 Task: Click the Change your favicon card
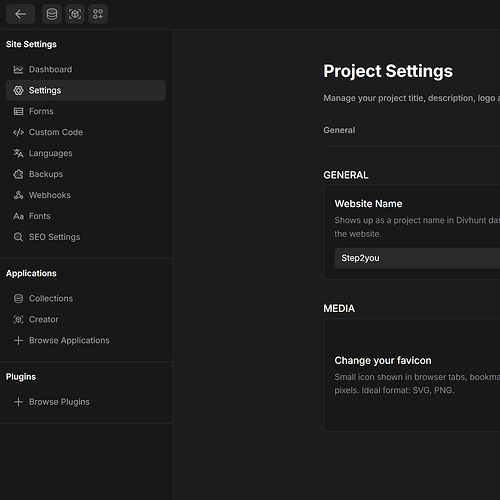[412, 375]
